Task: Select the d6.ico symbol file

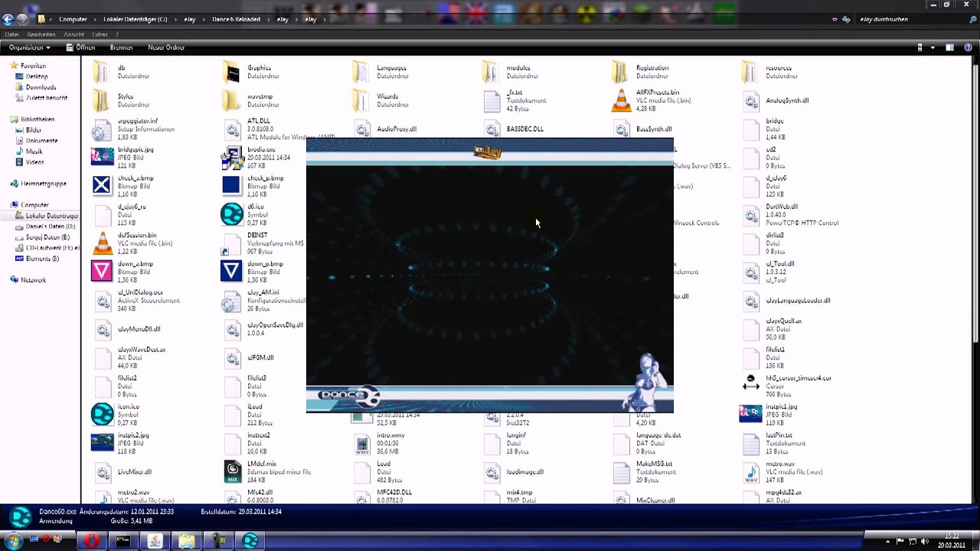Action: pos(231,214)
